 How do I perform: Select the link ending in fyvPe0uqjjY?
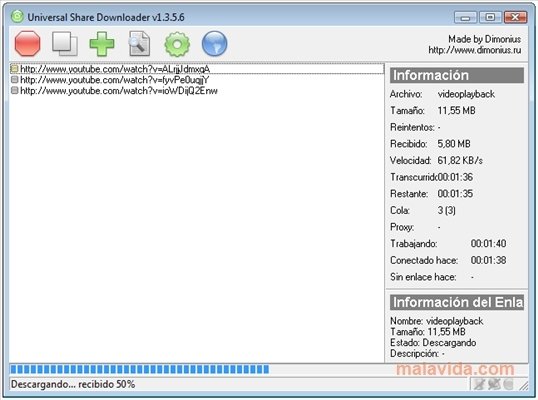[115, 80]
